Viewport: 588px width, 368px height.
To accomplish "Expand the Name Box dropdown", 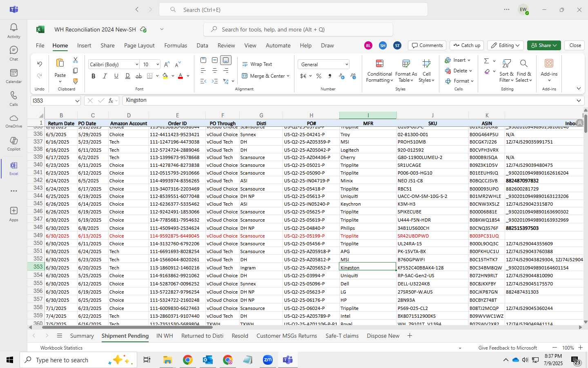I will [x=77, y=101].
